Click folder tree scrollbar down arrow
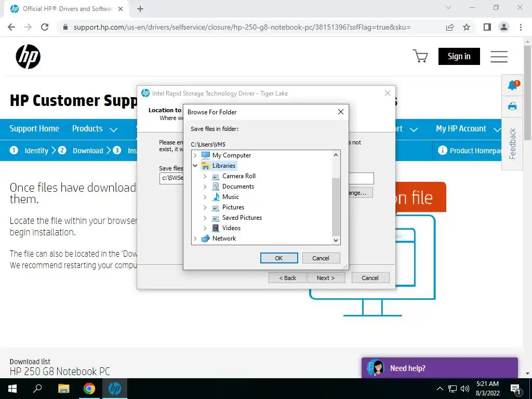The height and width of the screenshot is (399, 532). [336, 240]
